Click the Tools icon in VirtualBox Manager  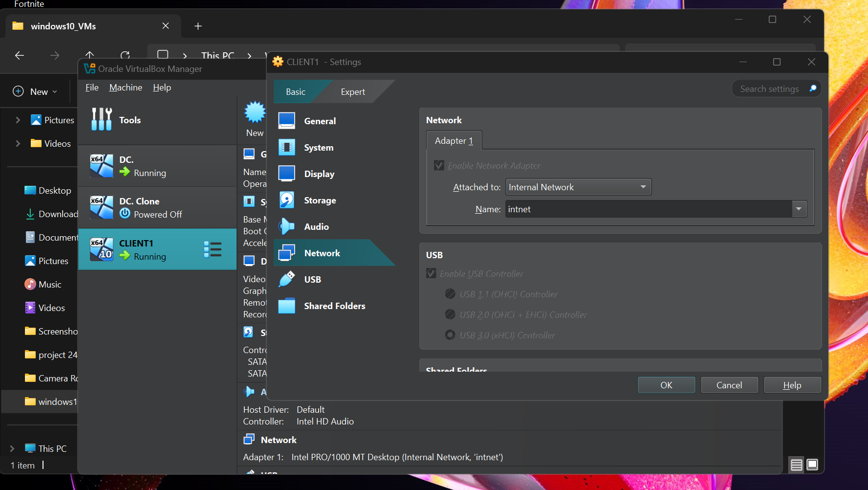click(x=102, y=119)
